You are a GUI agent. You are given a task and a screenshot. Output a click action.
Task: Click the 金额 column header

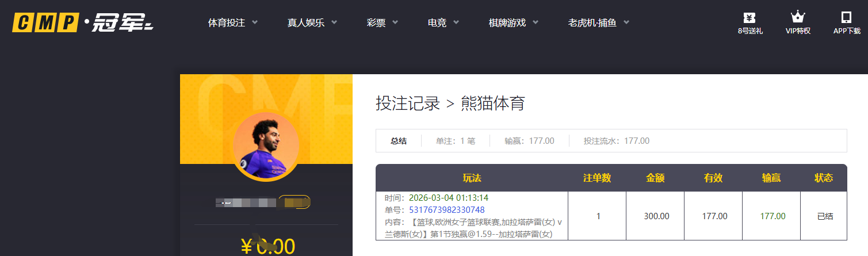click(655, 178)
